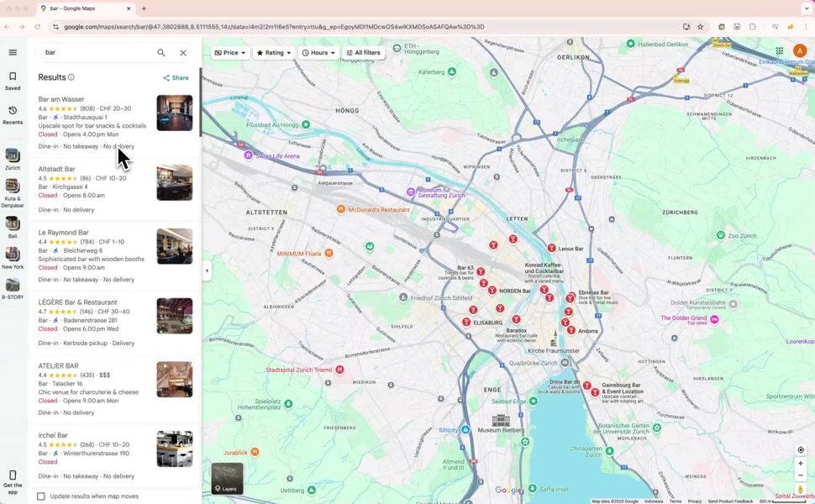Screen dimensions: 815x504
Task: Open the Saved places panel
Action: click(13, 81)
